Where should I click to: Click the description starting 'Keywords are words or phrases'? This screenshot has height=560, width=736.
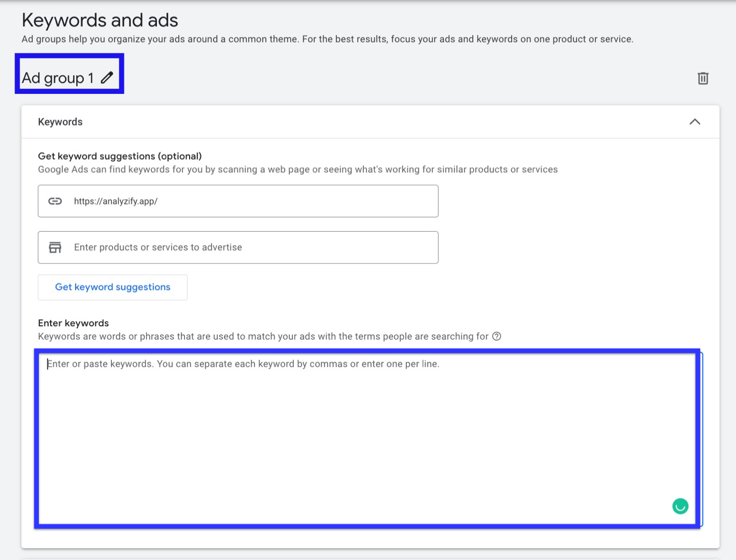263,337
